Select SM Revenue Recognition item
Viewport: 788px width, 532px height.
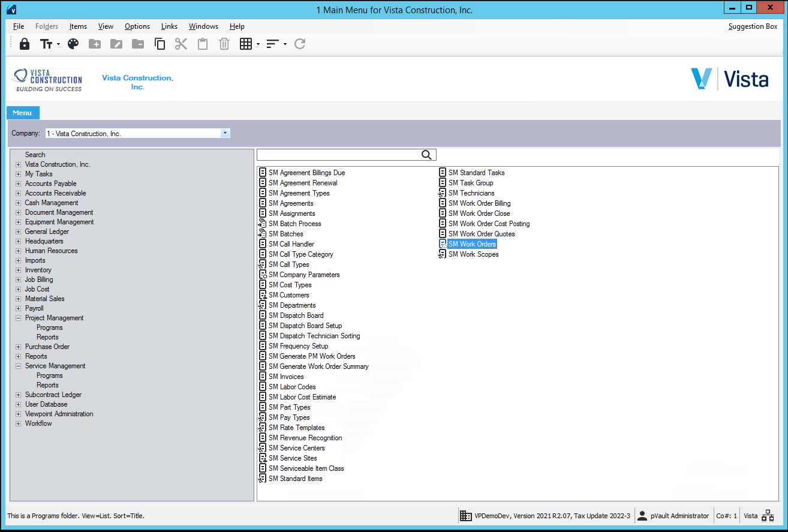coord(305,438)
